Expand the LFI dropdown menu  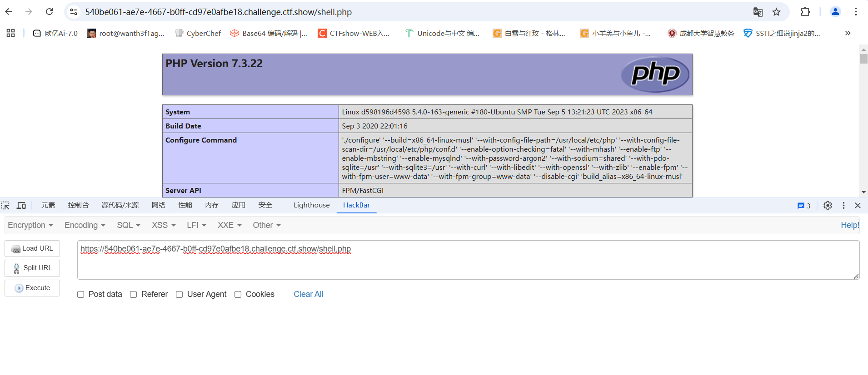[x=196, y=225]
